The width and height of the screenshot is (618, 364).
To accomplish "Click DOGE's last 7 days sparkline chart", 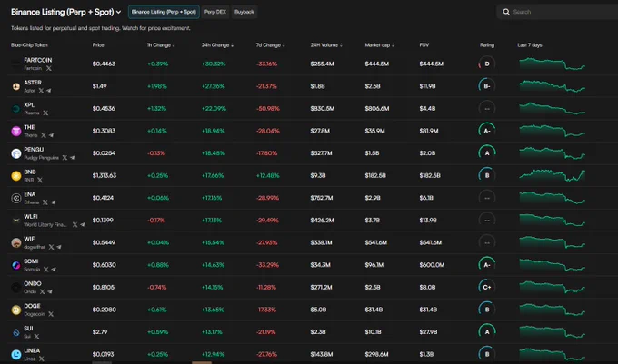I will coord(553,310).
